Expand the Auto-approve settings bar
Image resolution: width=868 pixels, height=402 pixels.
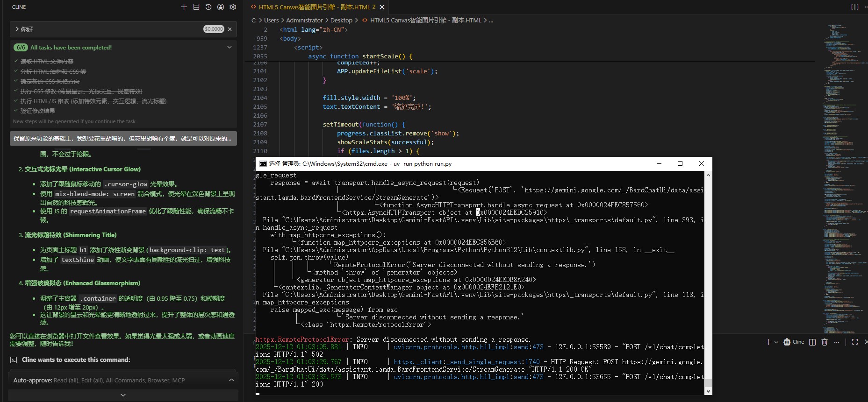click(x=231, y=380)
